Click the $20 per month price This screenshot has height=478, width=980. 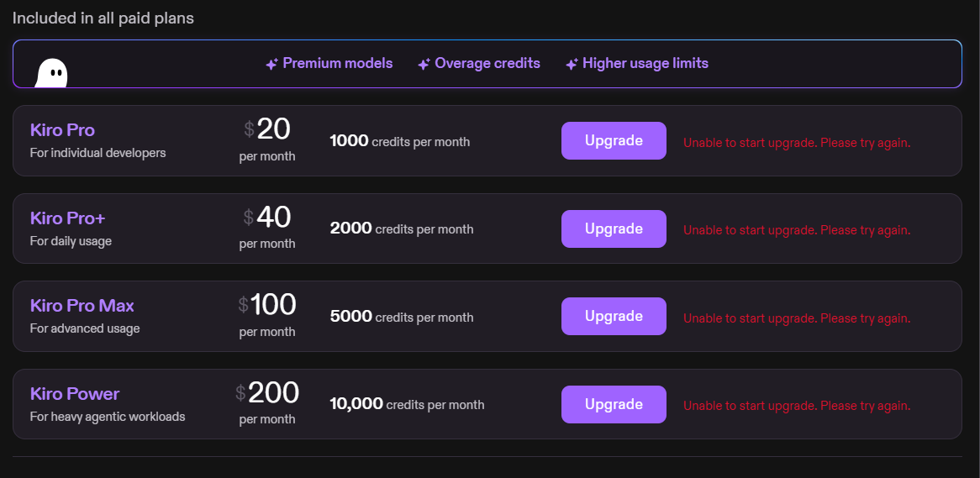point(267,139)
